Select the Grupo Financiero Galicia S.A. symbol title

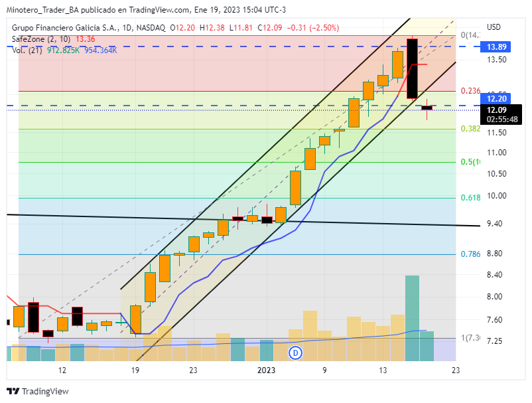66,28
